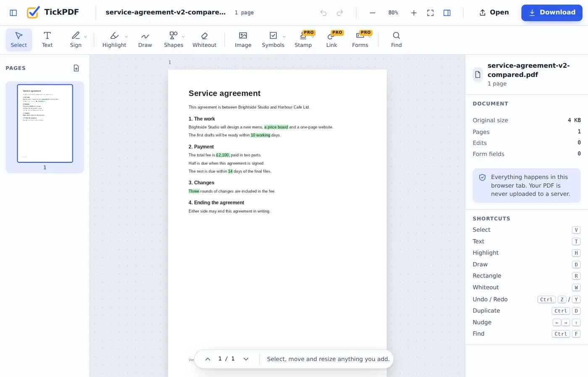
Task: Click the document file icon in info panel
Action: [x=478, y=74]
